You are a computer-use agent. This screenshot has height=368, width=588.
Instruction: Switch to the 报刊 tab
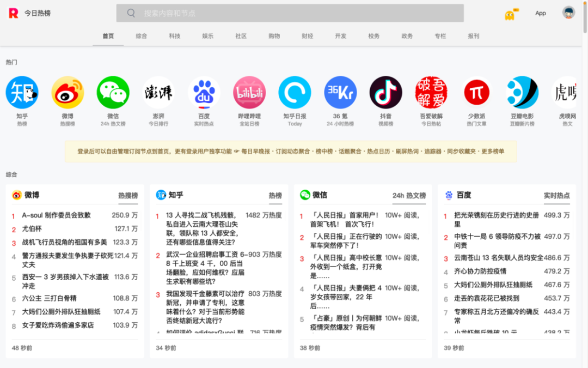pyautogui.click(x=473, y=36)
